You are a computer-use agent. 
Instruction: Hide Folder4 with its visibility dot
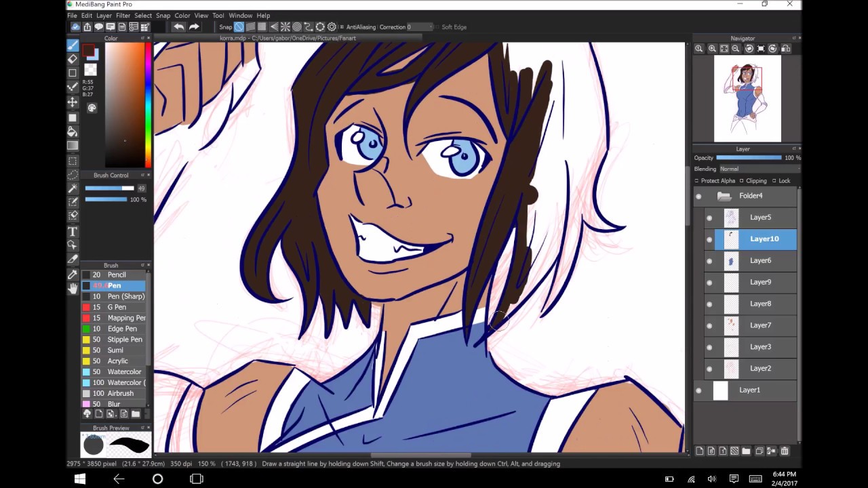(x=698, y=196)
